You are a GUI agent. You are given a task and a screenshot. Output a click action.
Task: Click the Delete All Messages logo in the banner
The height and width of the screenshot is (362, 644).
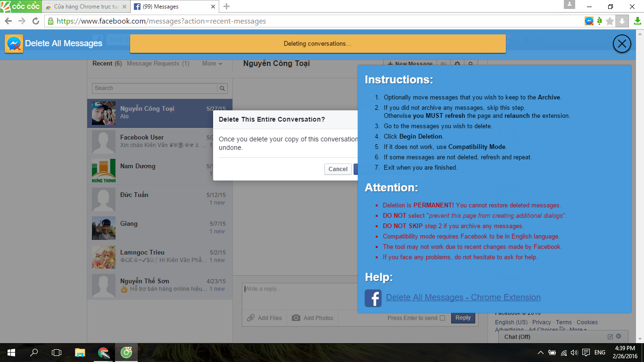point(14,44)
